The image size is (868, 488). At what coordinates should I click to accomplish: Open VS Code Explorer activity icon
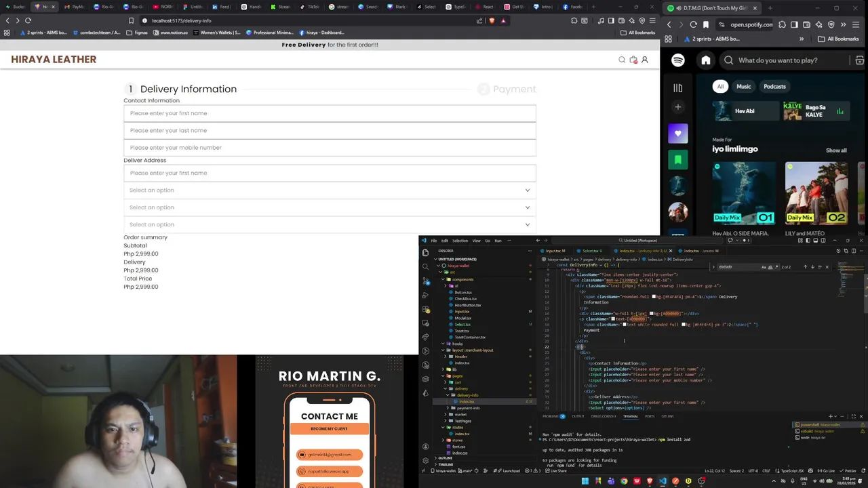(x=425, y=252)
